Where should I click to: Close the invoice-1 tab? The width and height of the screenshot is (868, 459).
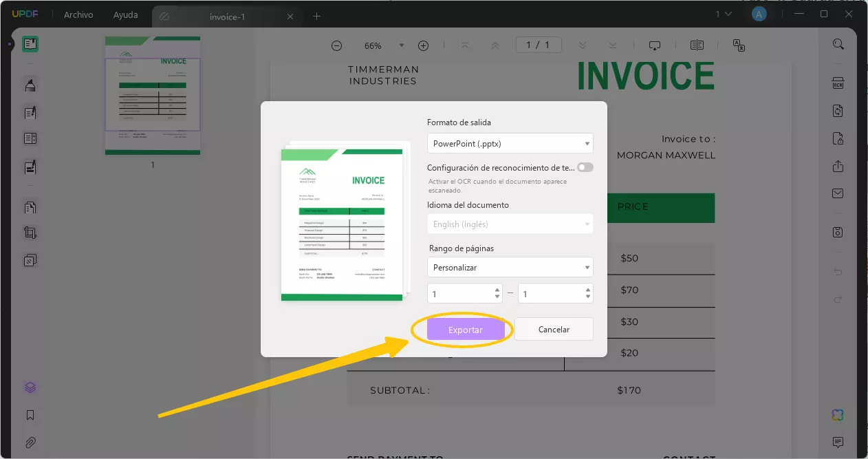click(290, 17)
